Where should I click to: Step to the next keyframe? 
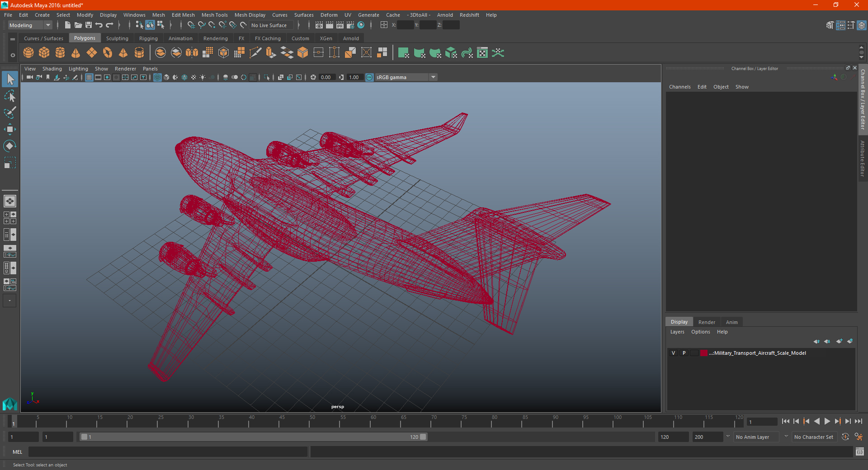click(x=838, y=421)
